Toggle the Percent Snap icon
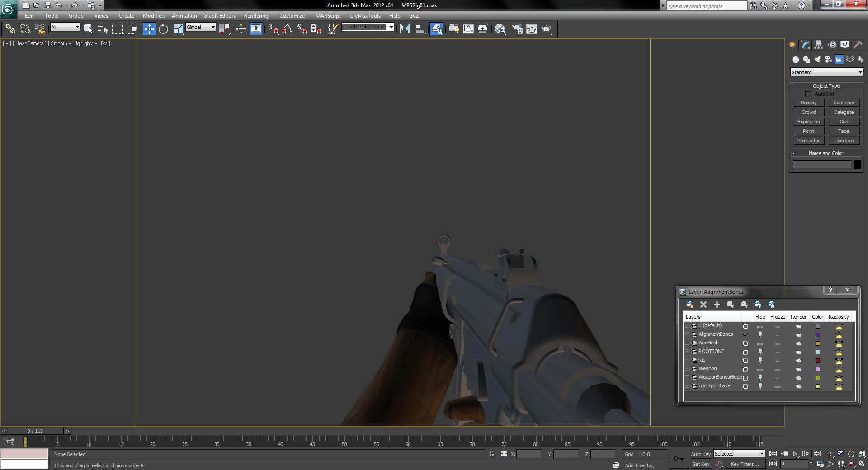 (302, 29)
